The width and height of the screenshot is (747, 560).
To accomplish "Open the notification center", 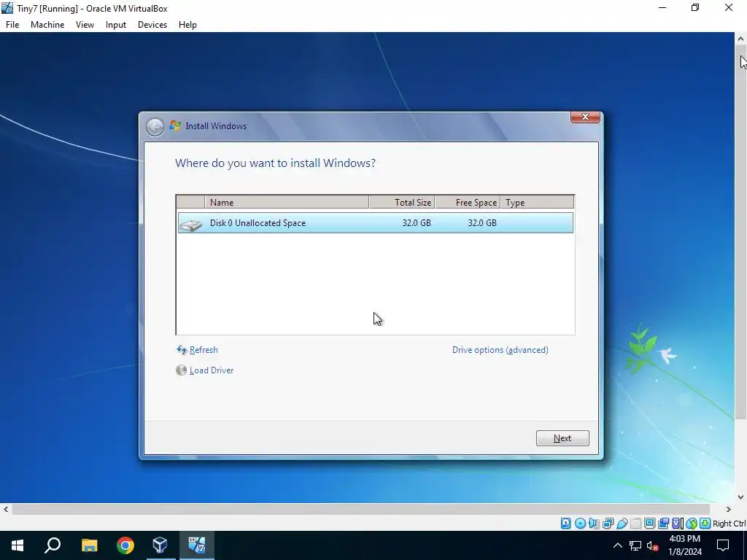I will (723, 545).
